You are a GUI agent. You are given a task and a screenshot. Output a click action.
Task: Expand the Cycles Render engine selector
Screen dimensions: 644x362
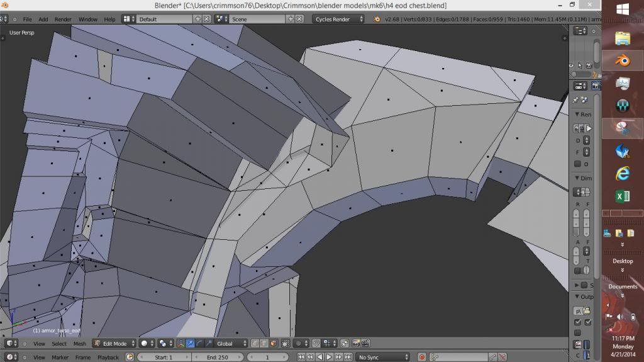click(x=338, y=19)
